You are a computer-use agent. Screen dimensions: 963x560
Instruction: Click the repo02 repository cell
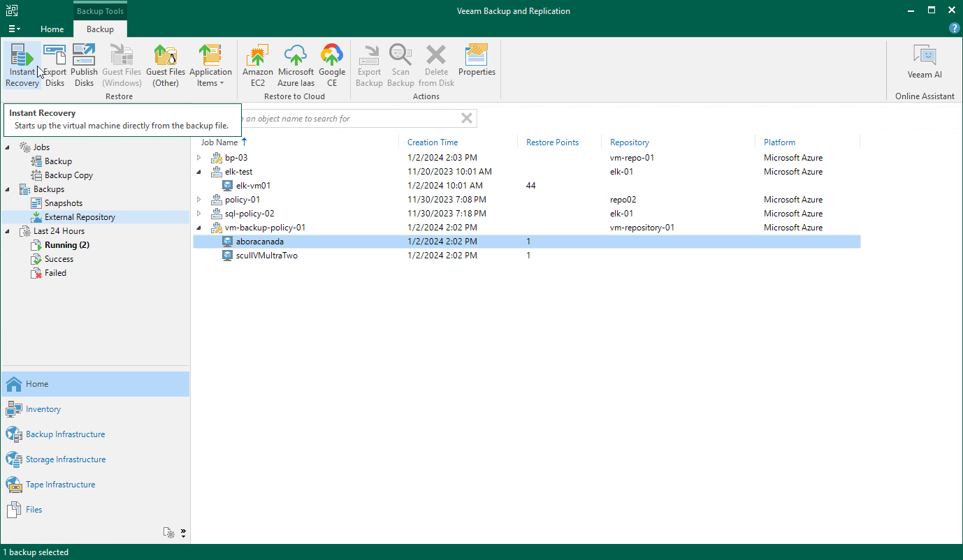(x=623, y=200)
